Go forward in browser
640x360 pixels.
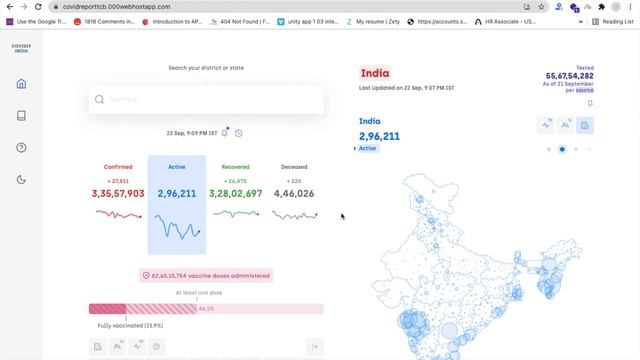[x=24, y=7]
